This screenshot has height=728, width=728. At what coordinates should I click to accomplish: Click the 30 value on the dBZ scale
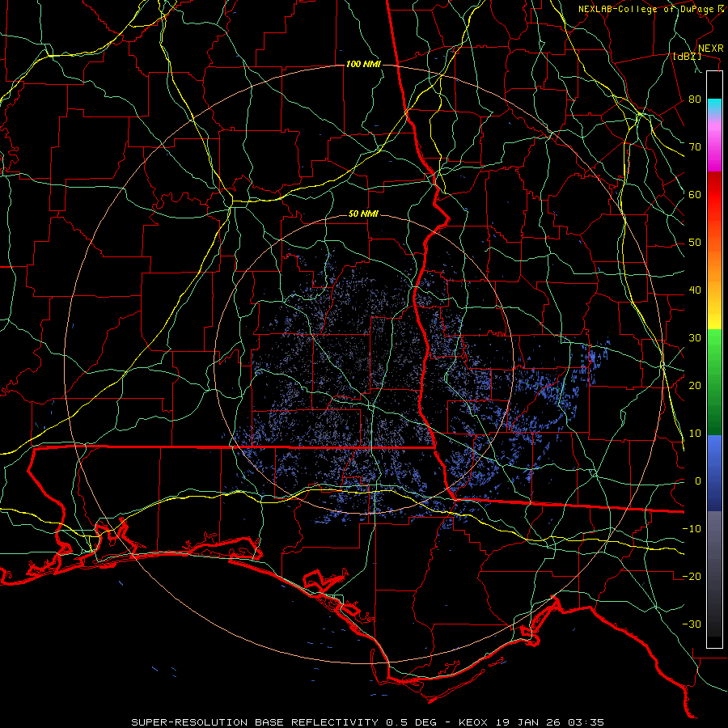coord(695,338)
